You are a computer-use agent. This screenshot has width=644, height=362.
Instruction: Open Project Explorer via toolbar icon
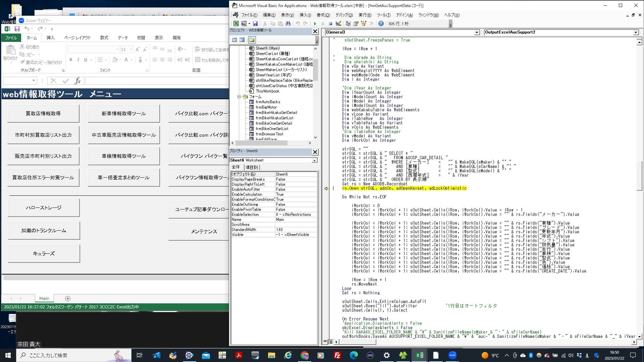pyautogui.click(x=348, y=23)
